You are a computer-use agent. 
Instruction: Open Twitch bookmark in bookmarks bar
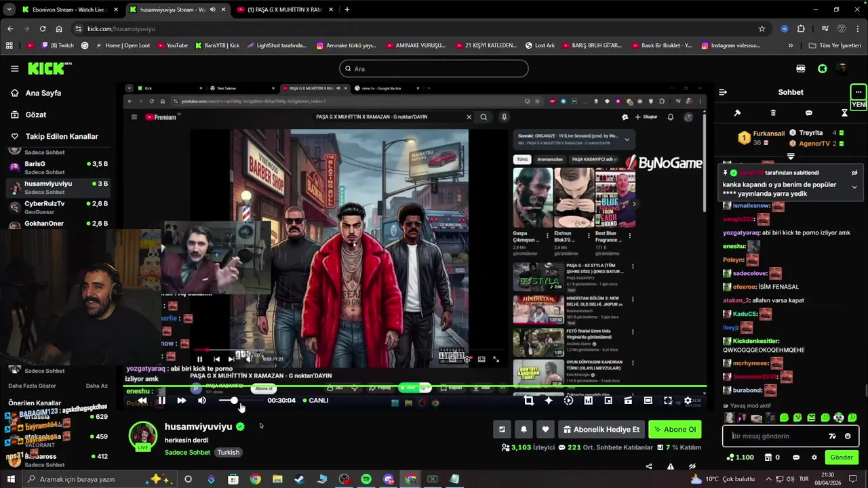coord(58,45)
